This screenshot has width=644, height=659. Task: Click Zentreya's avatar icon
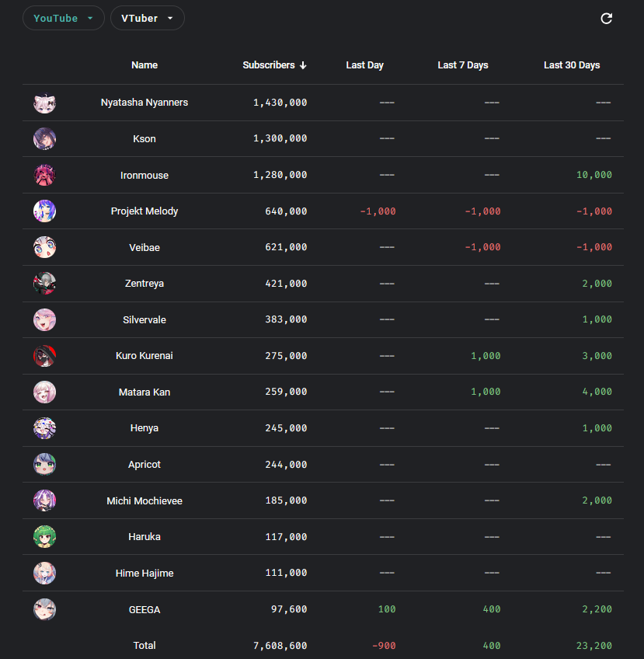point(44,284)
